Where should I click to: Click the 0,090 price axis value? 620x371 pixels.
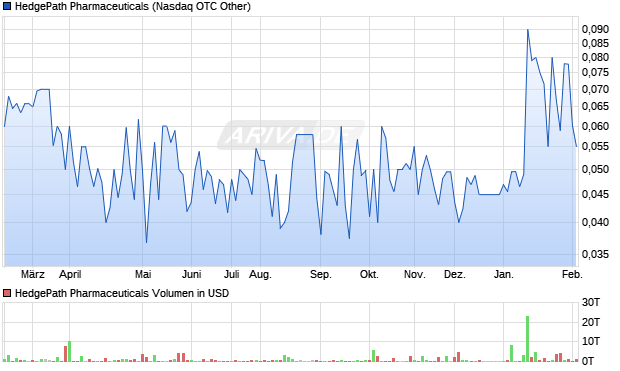[595, 29]
